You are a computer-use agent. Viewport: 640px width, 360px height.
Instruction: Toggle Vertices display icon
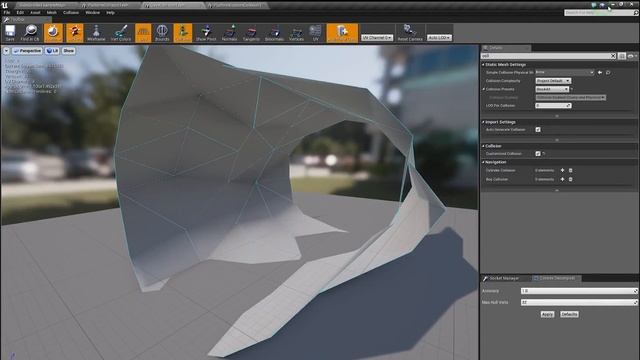coord(296,33)
